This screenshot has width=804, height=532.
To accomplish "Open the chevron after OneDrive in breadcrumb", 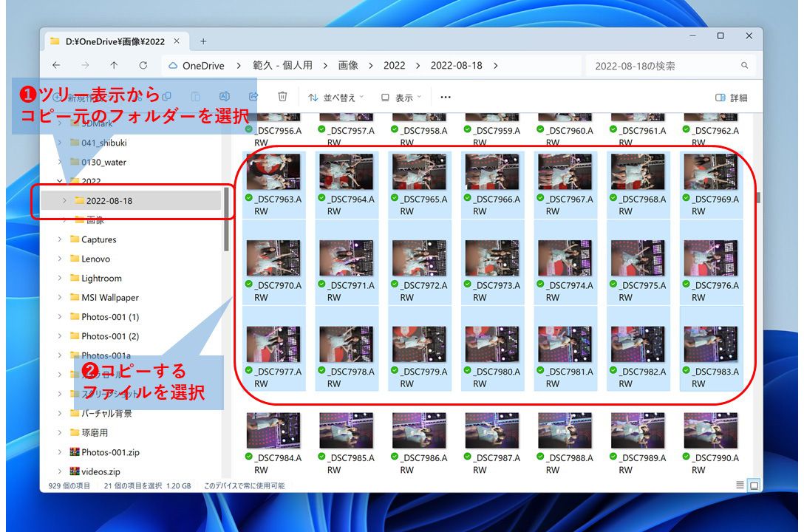I will coord(239,66).
